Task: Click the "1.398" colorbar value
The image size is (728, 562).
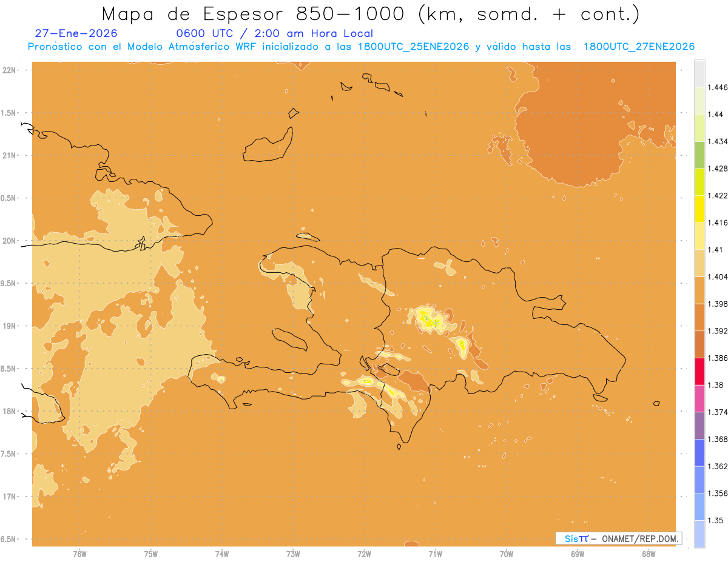Action: (718, 304)
